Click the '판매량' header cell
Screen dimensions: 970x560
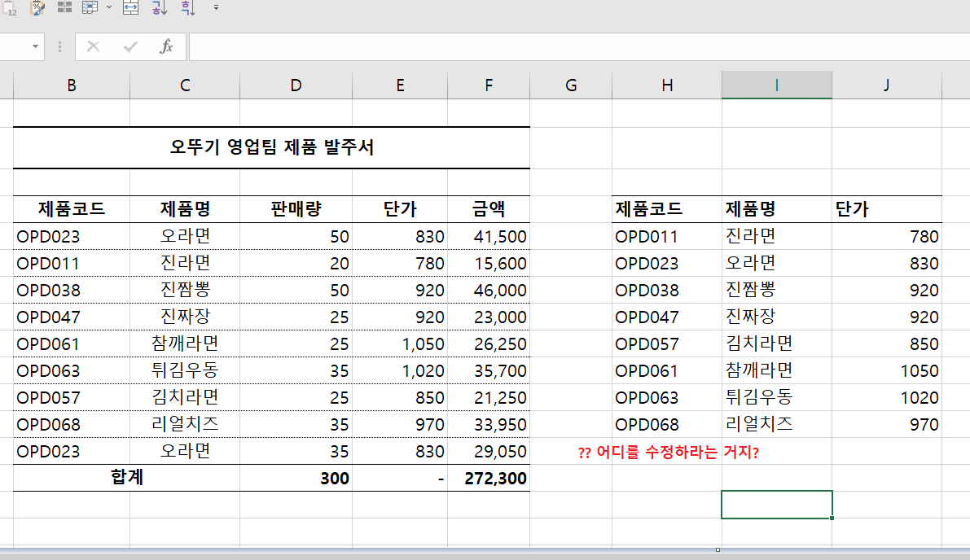tap(296, 209)
